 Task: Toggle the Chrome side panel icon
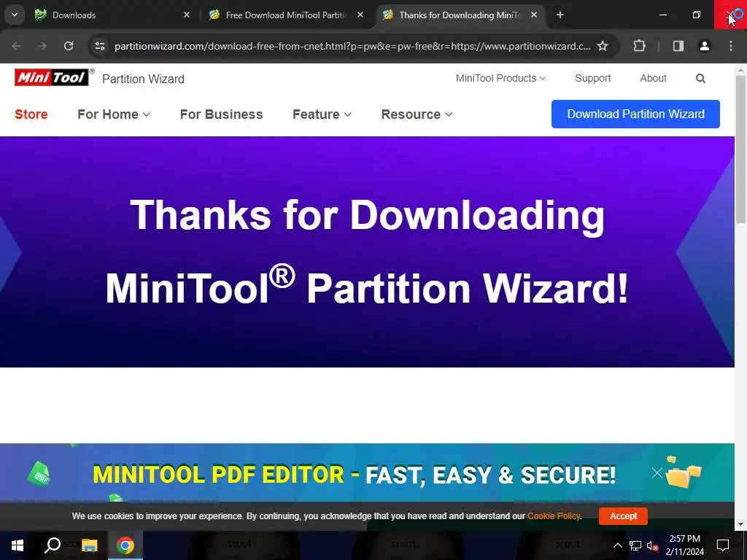tap(678, 46)
